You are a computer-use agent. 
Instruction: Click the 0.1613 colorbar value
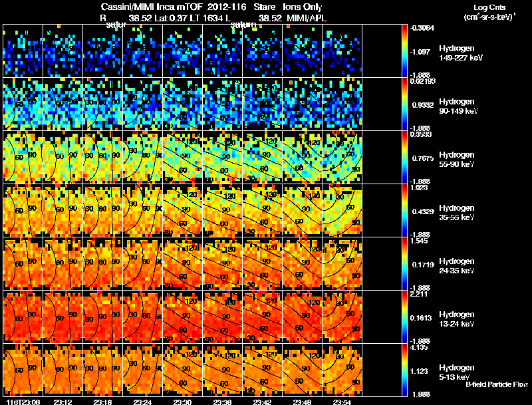pos(421,318)
